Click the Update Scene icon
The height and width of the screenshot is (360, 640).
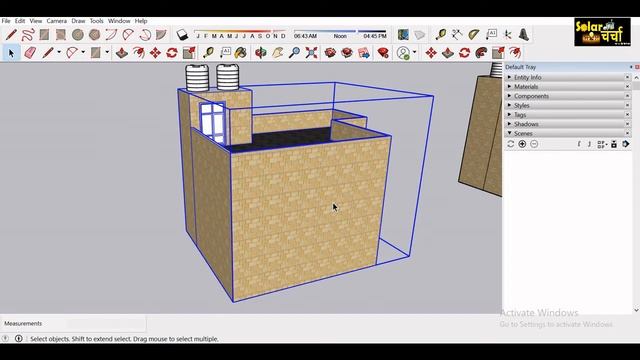pos(510,144)
